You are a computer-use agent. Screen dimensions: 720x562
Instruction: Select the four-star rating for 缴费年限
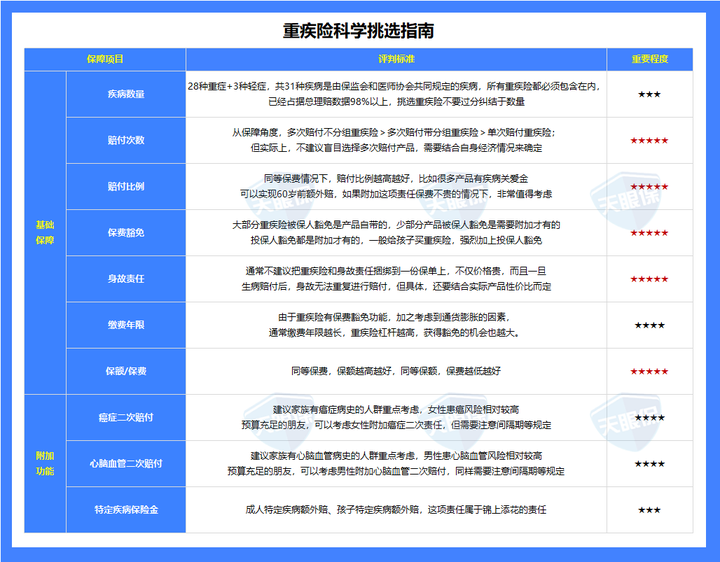tap(649, 325)
